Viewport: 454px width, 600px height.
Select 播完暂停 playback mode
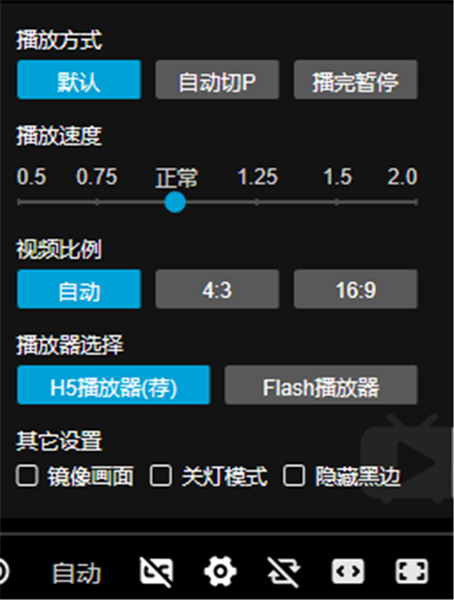[356, 80]
